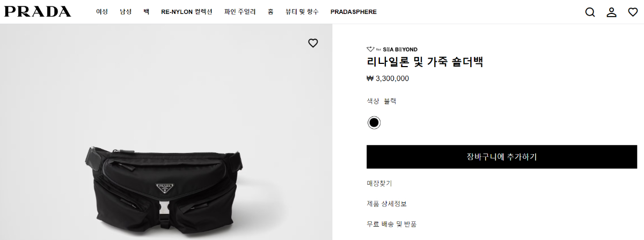Screen dimensions: 644x240
Task: Add bag to wishlist via image heart
Action: tap(313, 43)
